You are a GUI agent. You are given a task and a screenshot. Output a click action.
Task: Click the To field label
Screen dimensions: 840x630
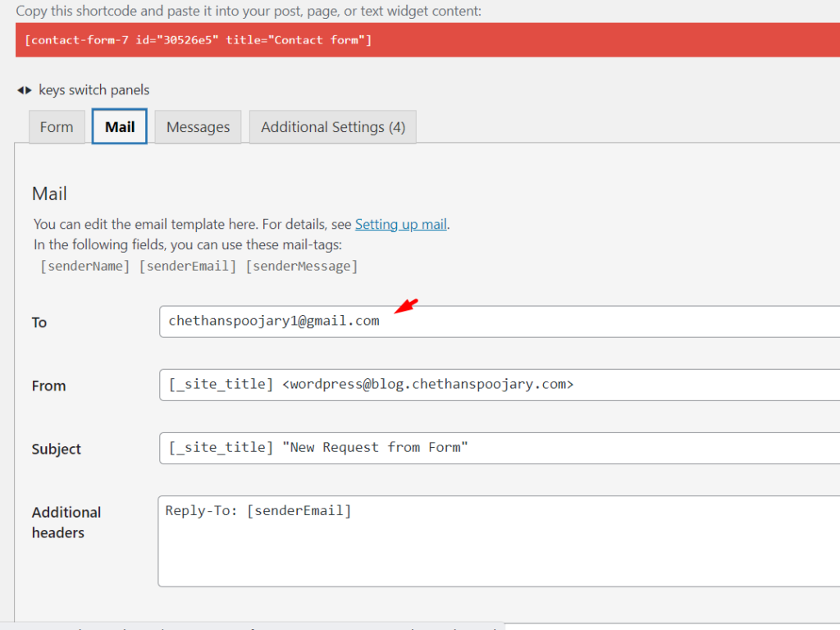39,322
